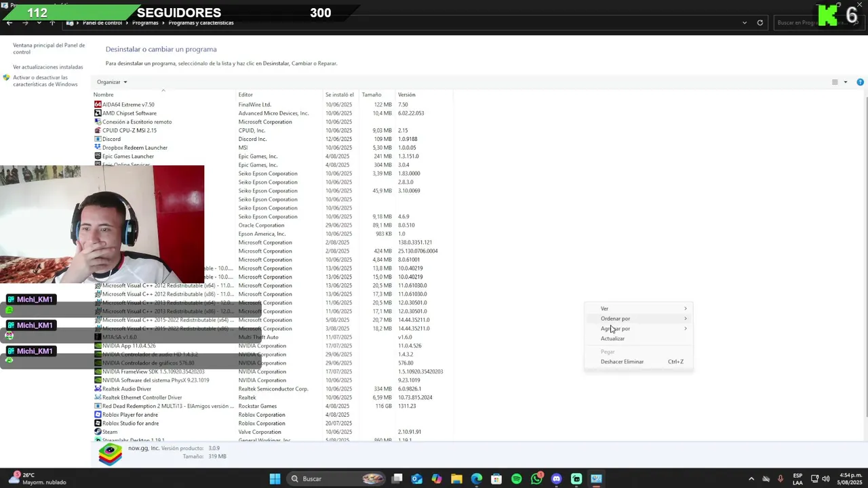Select the CPUID CPU-Z MSI icon
This screenshot has height=488, width=868.
click(98, 130)
